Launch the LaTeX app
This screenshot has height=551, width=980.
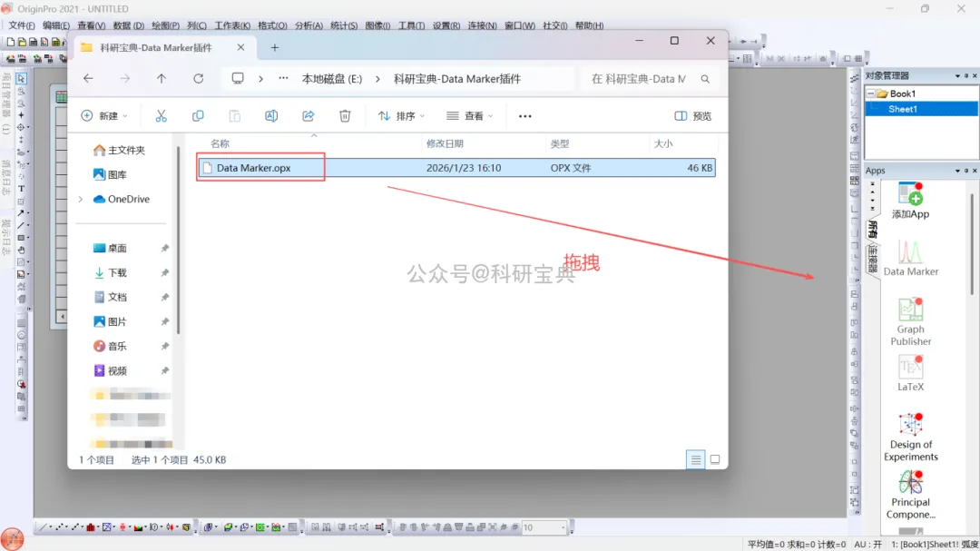click(910, 373)
